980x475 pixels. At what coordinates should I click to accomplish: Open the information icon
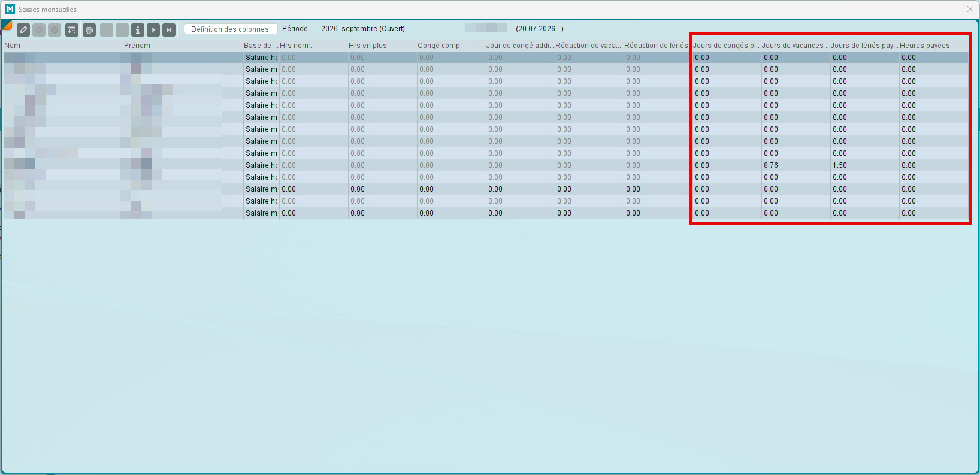138,29
